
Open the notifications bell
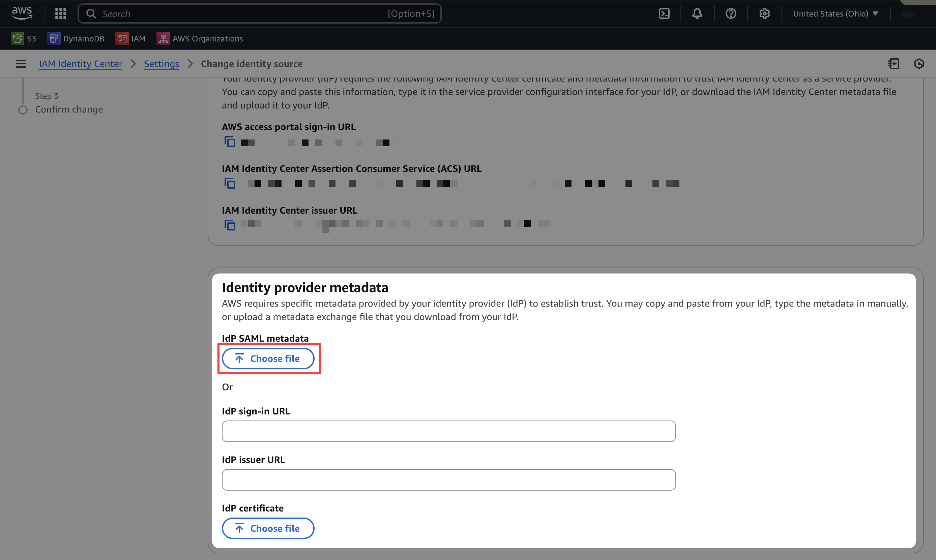click(697, 13)
